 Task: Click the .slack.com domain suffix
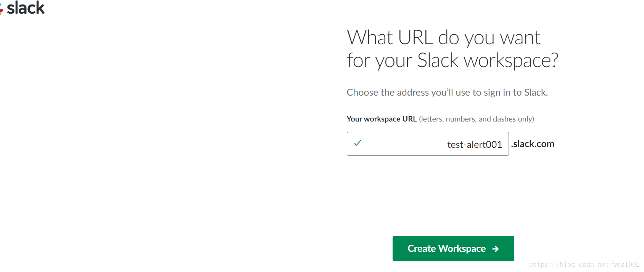point(533,144)
